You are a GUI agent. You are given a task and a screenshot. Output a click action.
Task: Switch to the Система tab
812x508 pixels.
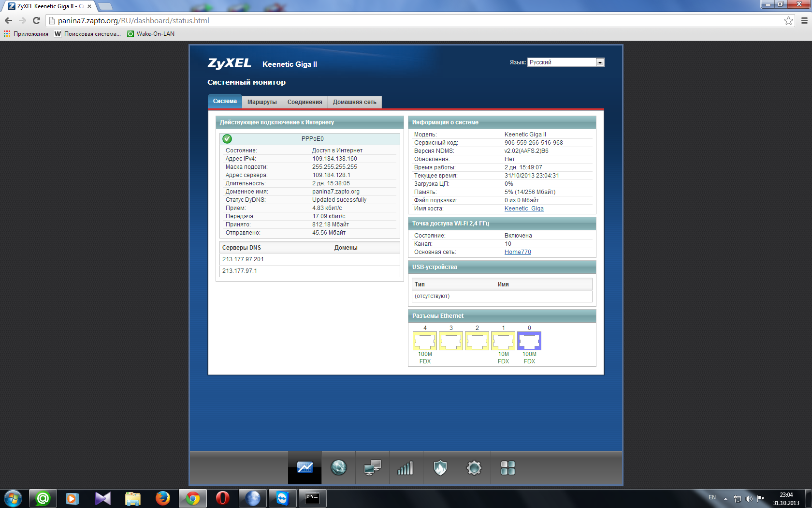(225, 101)
